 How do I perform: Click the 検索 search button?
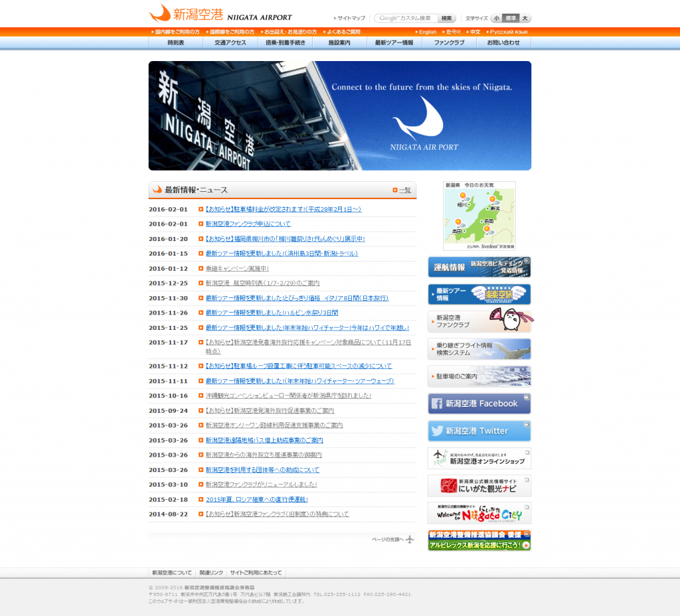pos(446,18)
